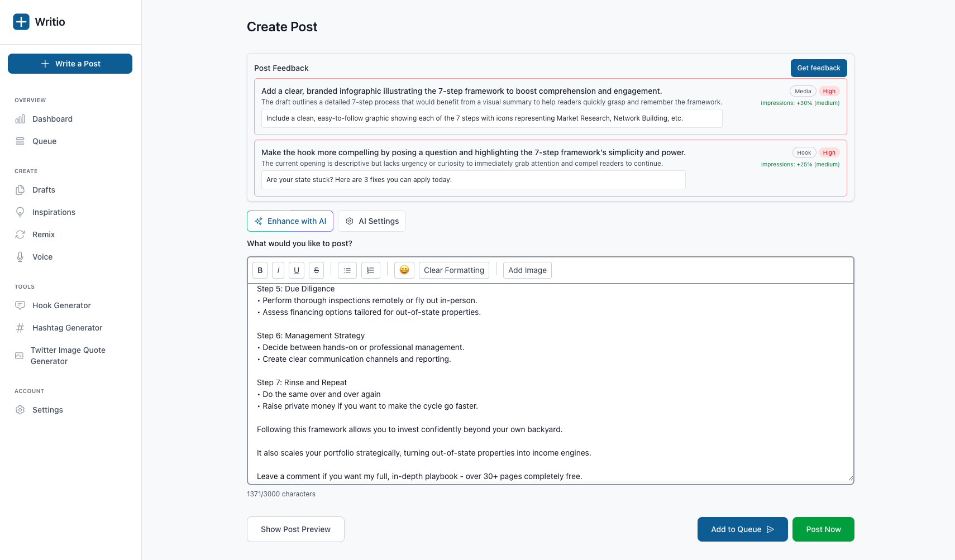Open the Inspirations page

click(x=54, y=212)
